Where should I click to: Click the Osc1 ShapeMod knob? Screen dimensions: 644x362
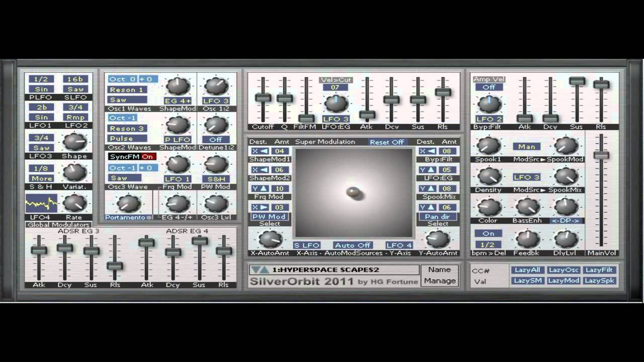(178, 86)
